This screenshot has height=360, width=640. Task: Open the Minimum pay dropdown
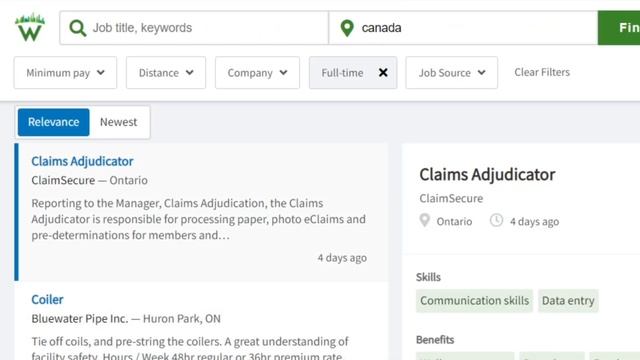pyautogui.click(x=65, y=73)
